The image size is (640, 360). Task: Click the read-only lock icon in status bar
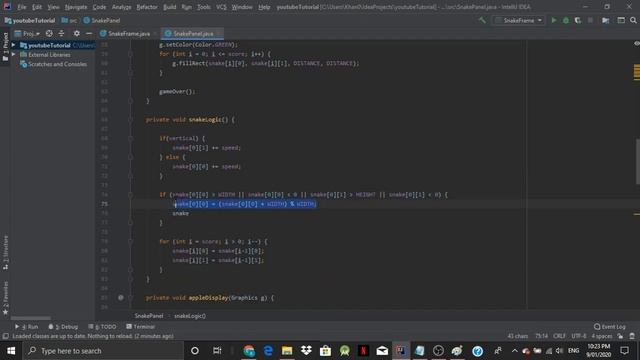tap(620, 336)
